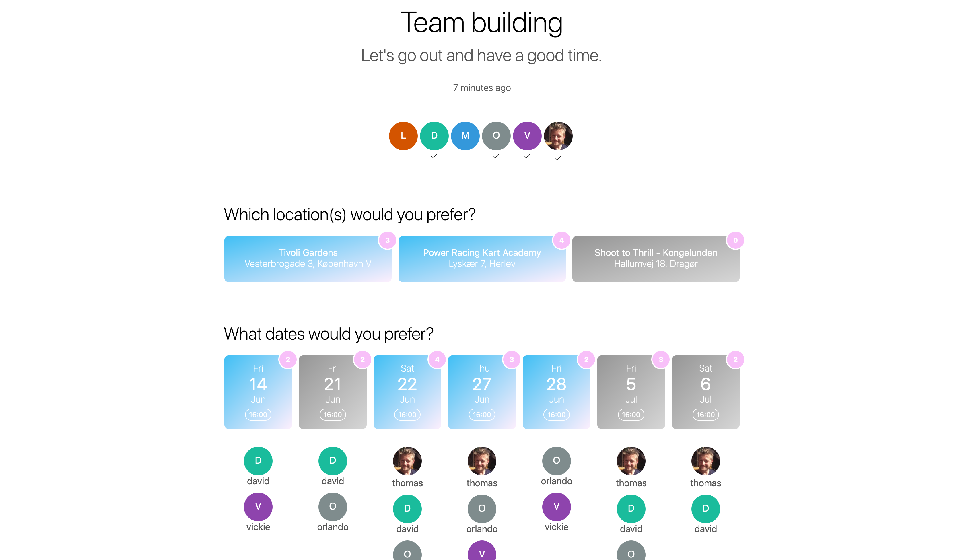Click the orange L participant avatar
The width and height of the screenshot is (964, 560).
(403, 136)
